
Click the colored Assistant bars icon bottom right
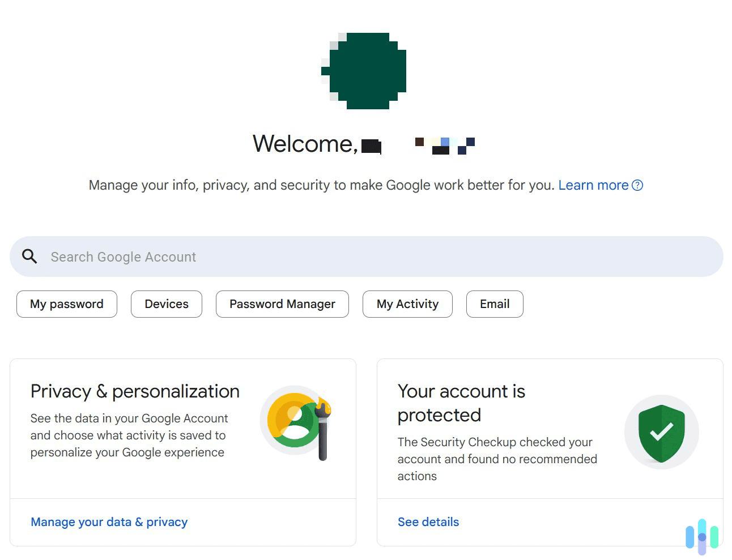tap(703, 535)
